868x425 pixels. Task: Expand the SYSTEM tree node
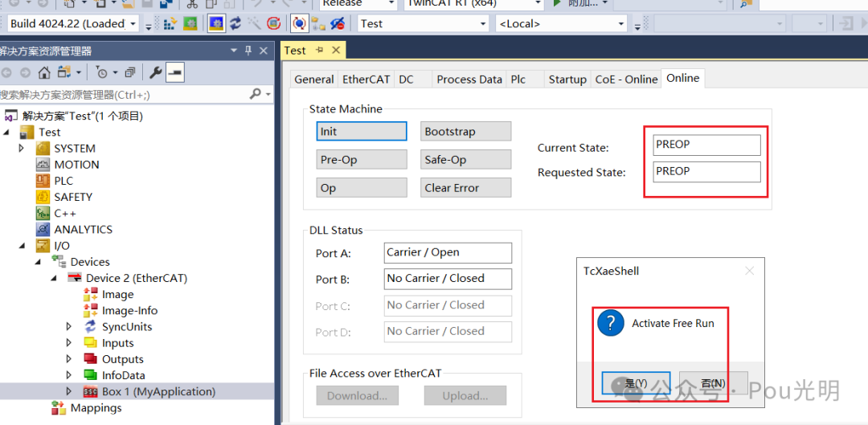[23, 149]
